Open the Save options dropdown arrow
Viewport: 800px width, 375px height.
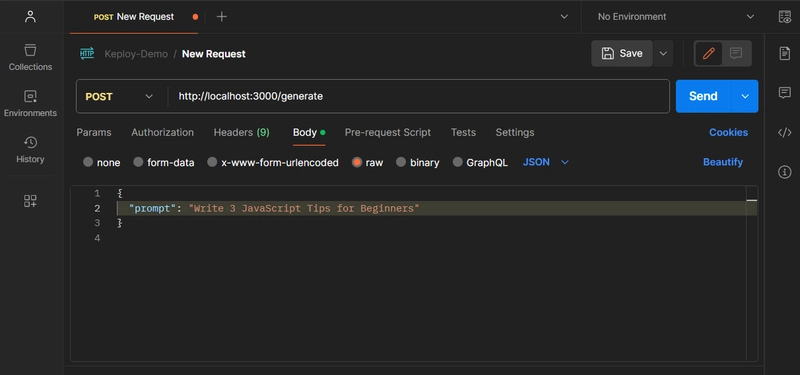tap(663, 54)
